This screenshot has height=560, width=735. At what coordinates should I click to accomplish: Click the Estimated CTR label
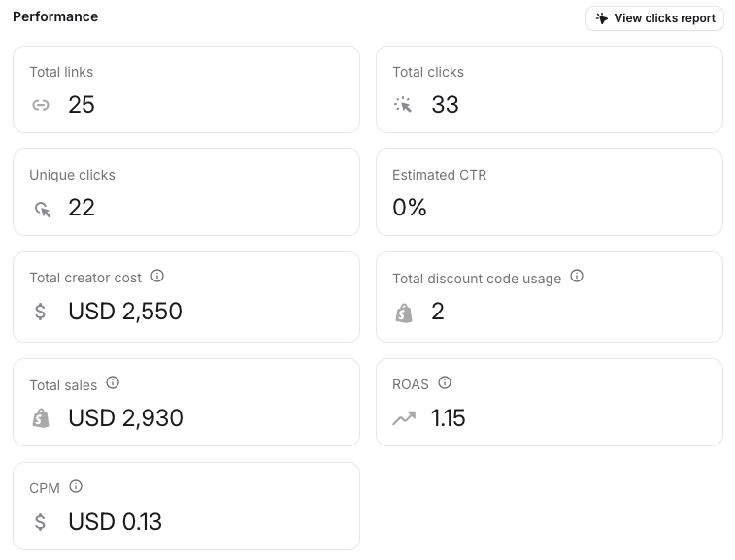click(439, 175)
